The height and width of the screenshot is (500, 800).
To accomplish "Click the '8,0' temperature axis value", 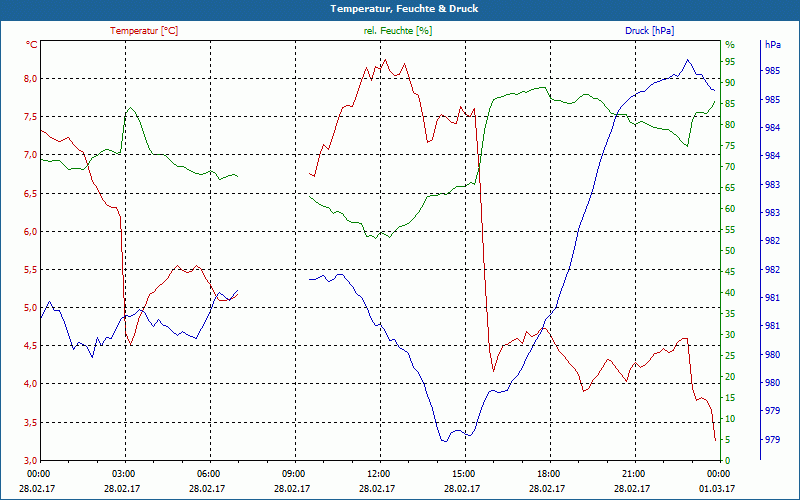I will tap(31, 79).
